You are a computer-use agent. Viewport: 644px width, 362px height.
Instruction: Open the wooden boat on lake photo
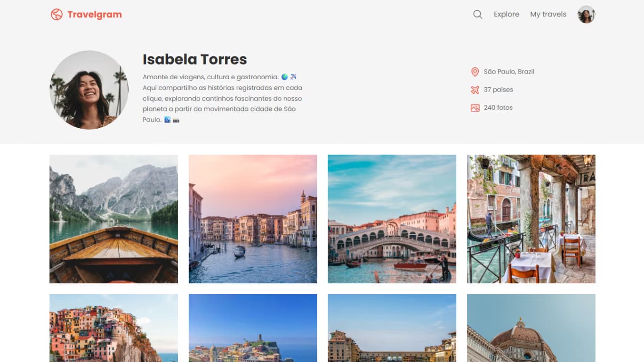(x=113, y=219)
